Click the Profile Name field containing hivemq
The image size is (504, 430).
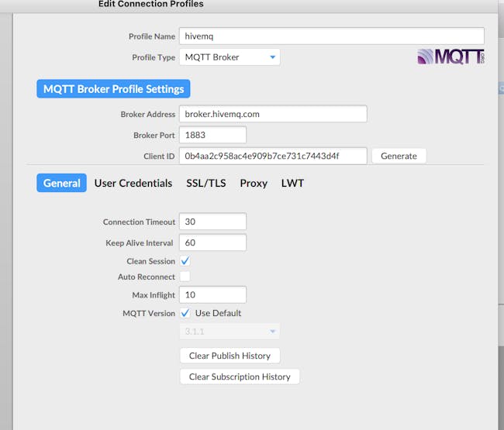point(332,36)
